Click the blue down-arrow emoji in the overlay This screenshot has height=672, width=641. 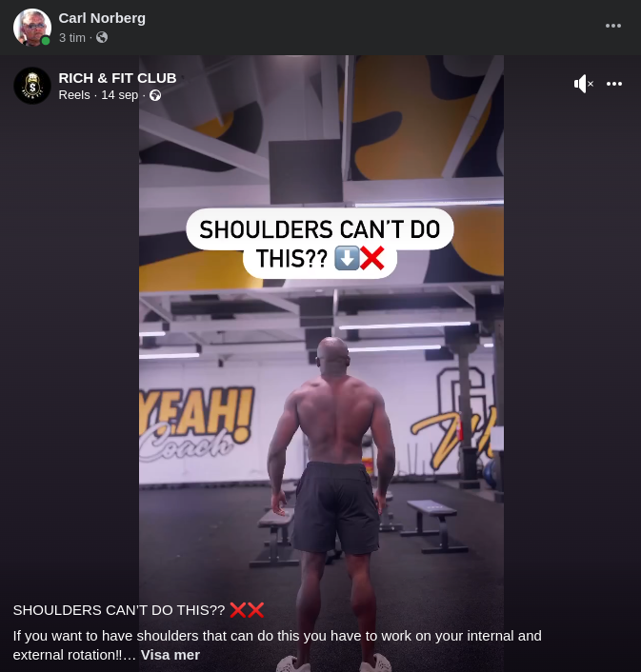point(347,258)
